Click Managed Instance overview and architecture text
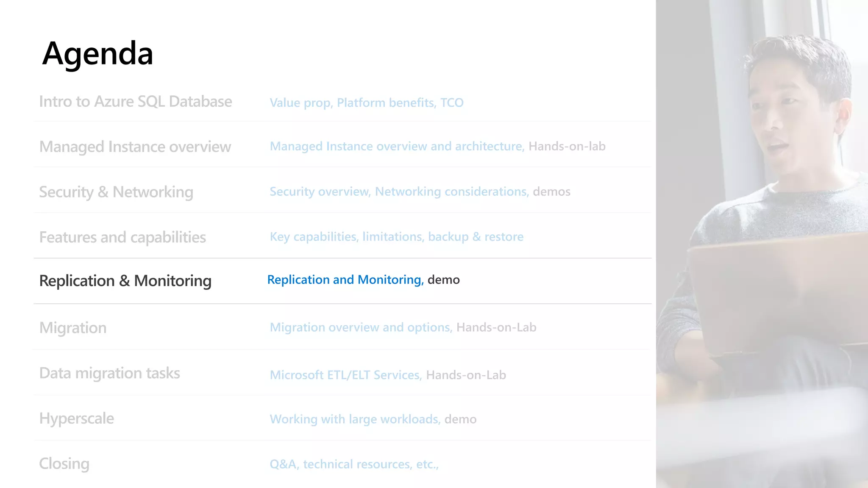The width and height of the screenshot is (868, 488). pos(397,146)
